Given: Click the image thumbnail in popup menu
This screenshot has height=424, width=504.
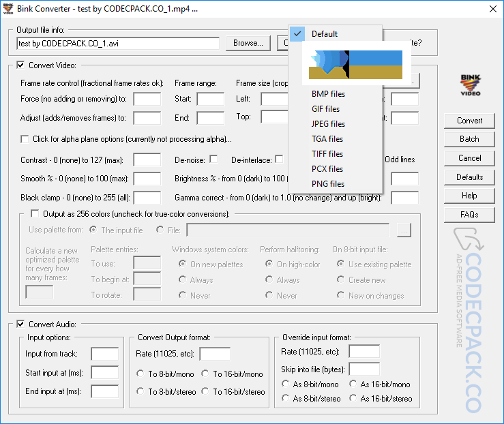Looking at the screenshot, I should tap(355, 65).
